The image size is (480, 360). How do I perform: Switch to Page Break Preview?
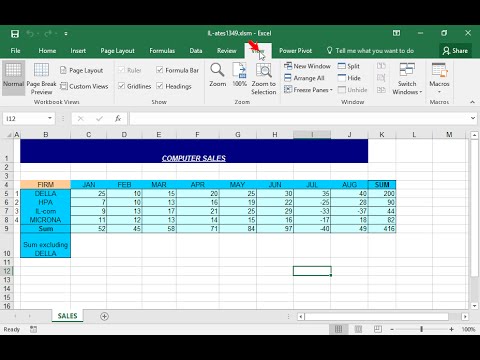coord(41,79)
